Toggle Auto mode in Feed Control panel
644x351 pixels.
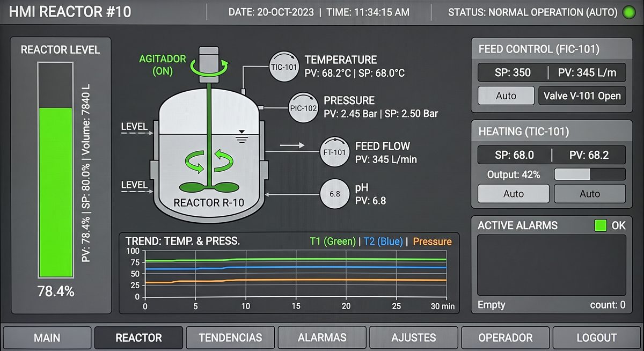(x=506, y=96)
